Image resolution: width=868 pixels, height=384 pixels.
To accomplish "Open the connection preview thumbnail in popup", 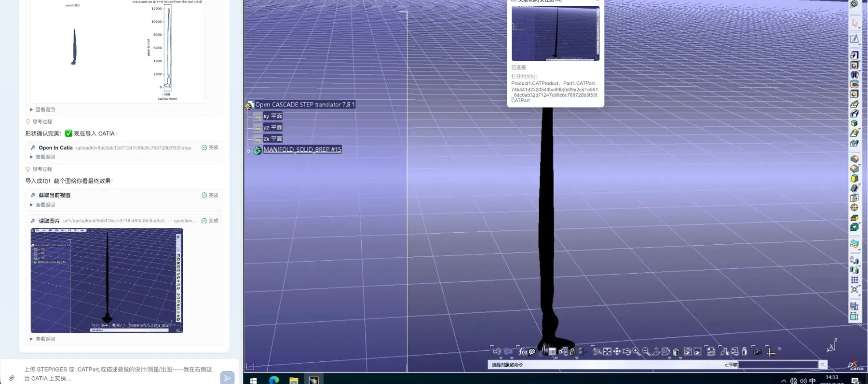I will point(556,33).
